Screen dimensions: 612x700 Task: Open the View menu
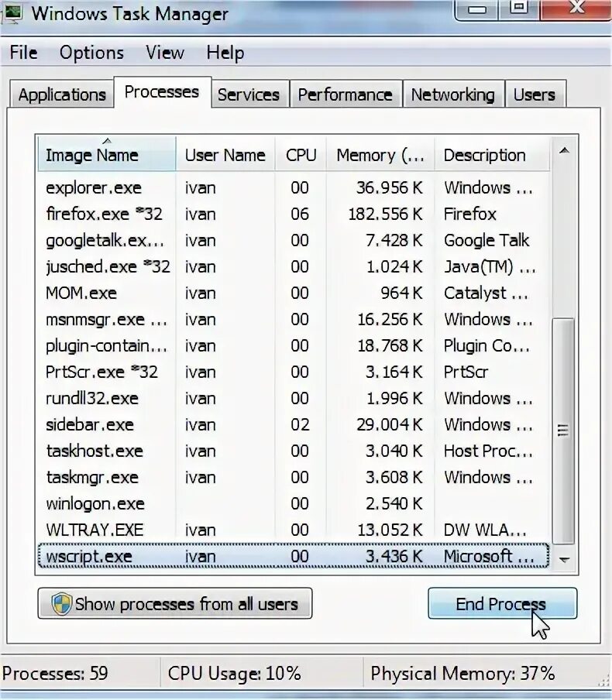[165, 53]
